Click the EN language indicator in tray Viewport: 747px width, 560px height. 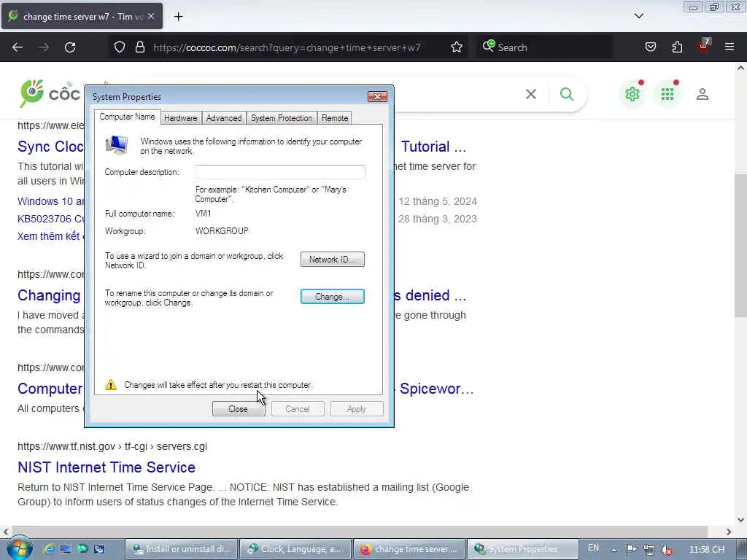pos(593,548)
